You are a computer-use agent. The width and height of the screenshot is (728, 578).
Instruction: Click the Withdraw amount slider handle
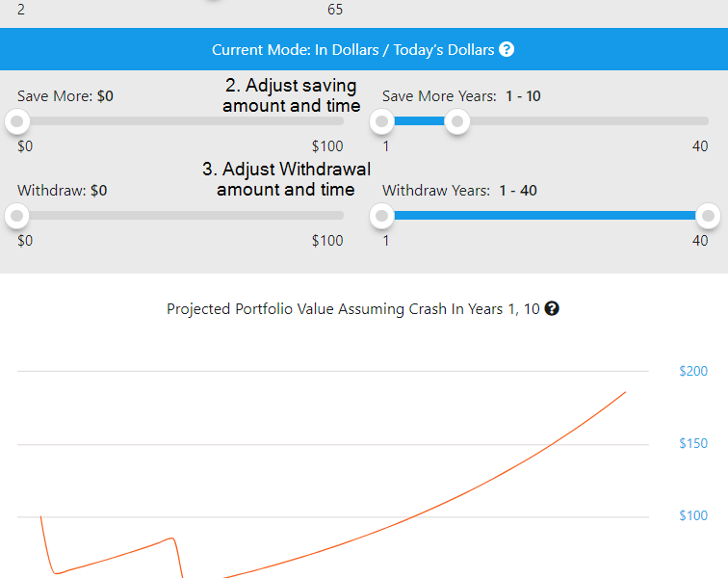click(x=17, y=216)
